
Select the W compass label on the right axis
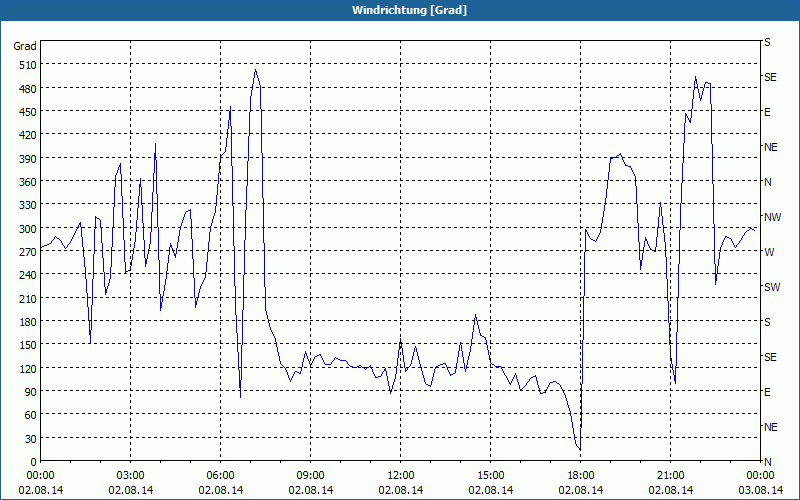769,252
